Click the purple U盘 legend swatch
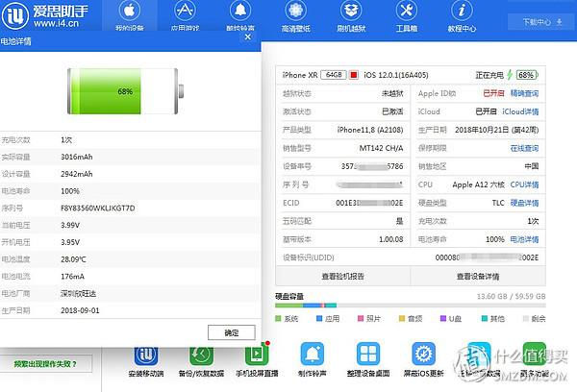Viewport: 577px width, 392px height. (x=443, y=318)
